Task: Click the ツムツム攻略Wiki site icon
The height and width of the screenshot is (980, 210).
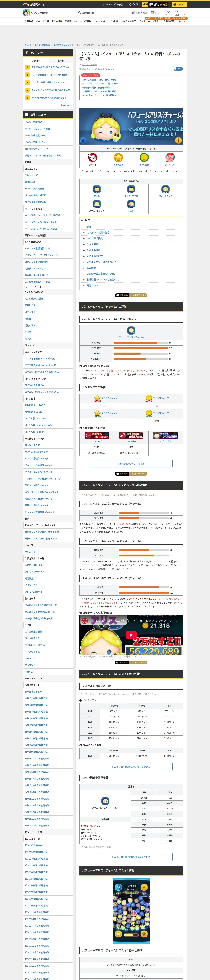Action: (26, 13)
